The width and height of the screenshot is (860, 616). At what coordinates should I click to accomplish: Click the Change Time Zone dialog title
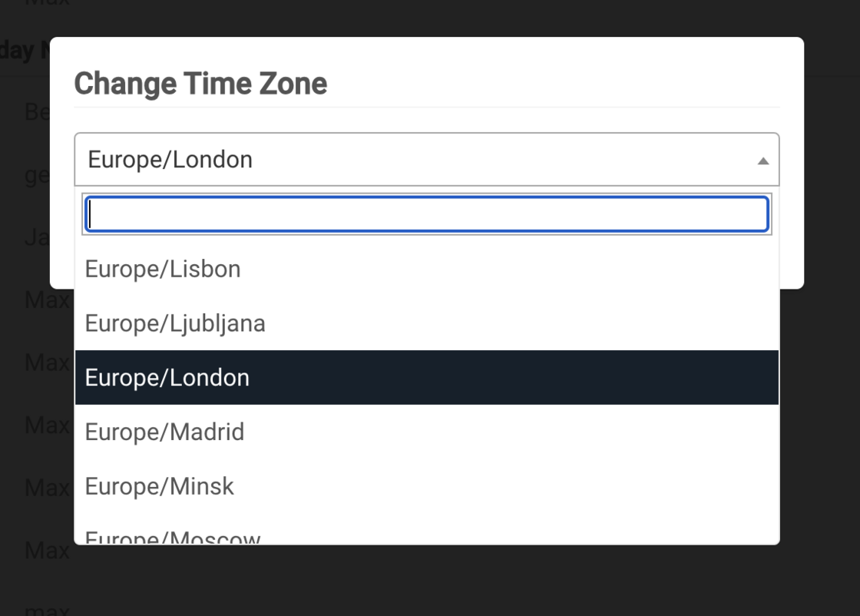(200, 83)
